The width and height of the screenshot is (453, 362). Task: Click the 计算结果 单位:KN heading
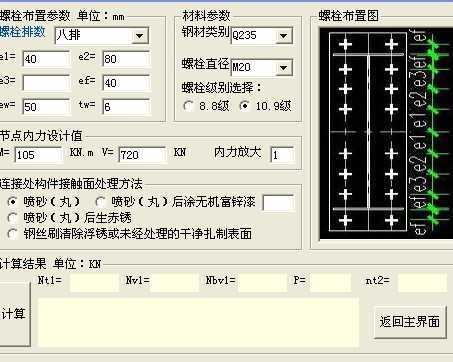click(x=50, y=264)
